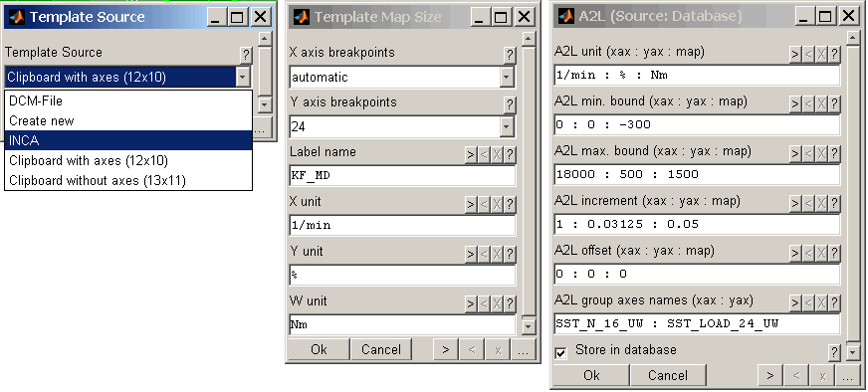Click the ... button in Template Map Size
This screenshot has height=392, width=868.
(x=524, y=349)
